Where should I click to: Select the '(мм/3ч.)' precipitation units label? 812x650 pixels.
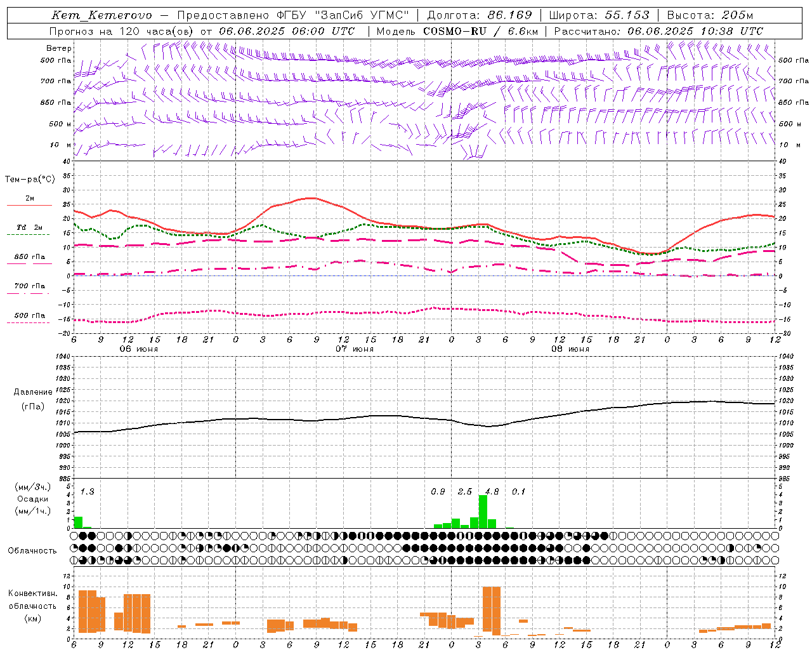32,487
